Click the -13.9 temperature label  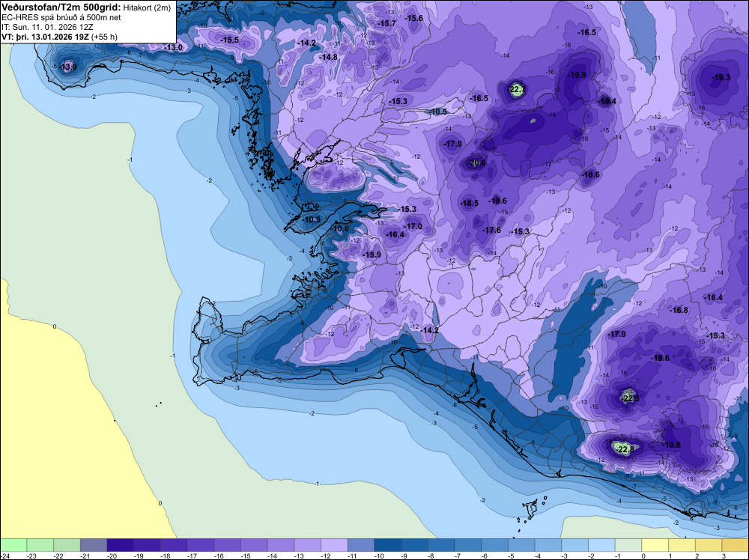click(68, 67)
